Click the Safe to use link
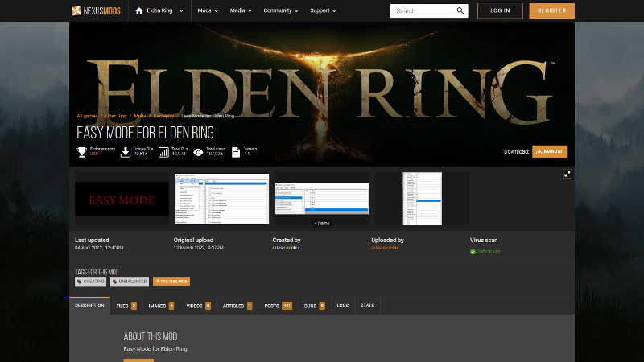 (x=489, y=251)
